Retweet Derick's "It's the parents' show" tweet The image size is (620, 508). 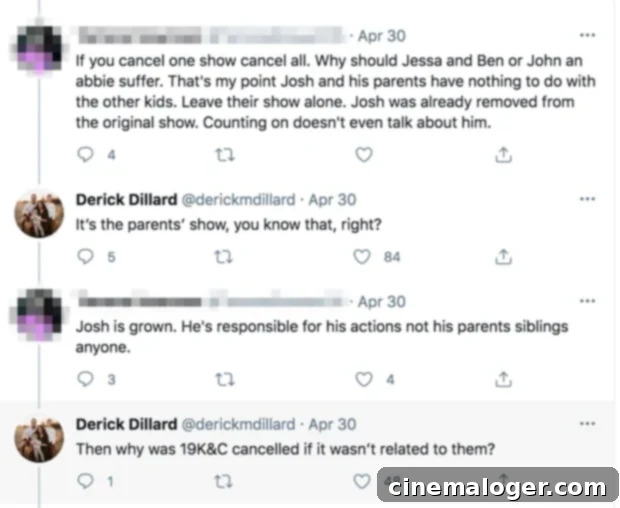coord(225,257)
